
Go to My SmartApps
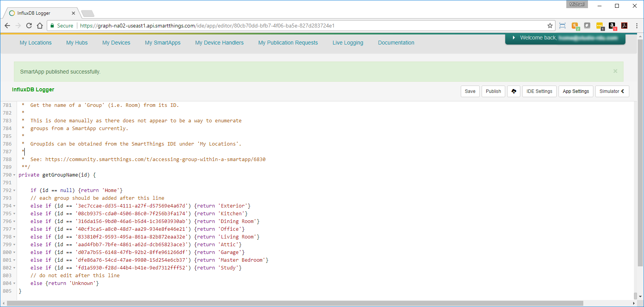coord(163,43)
